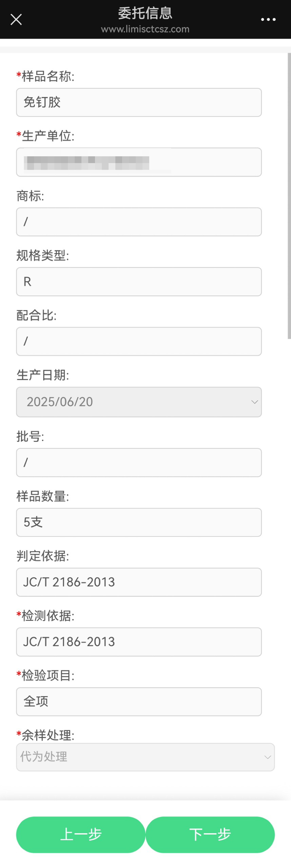This screenshot has width=291, height=868.
Task: Edit the 样品数量 field showing 5支
Action: pyautogui.click(x=139, y=522)
